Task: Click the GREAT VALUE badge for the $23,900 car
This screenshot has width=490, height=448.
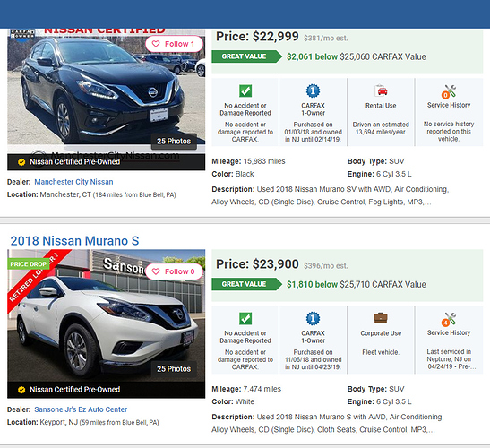Action: tap(246, 284)
